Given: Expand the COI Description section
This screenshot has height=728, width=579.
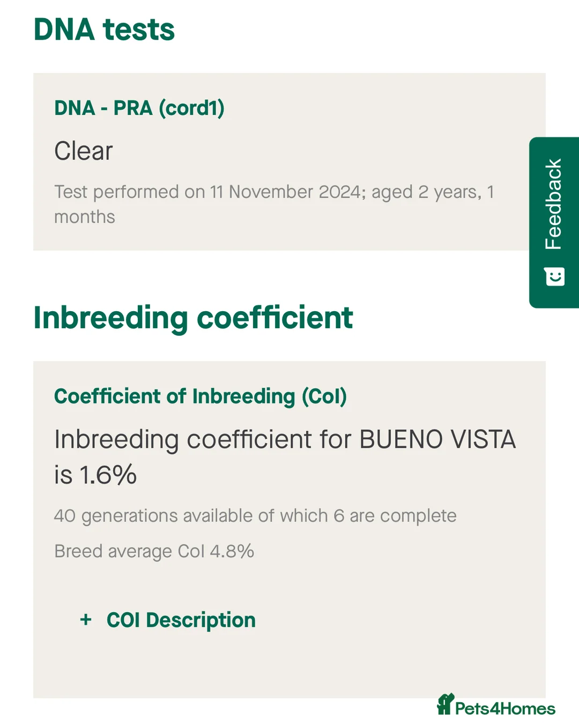Looking at the screenshot, I should click(x=181, y=620).
